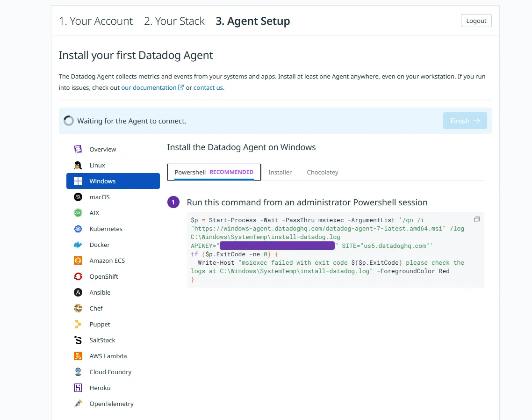Open the contact us link
532x420 pixels.
click(208, 87)
